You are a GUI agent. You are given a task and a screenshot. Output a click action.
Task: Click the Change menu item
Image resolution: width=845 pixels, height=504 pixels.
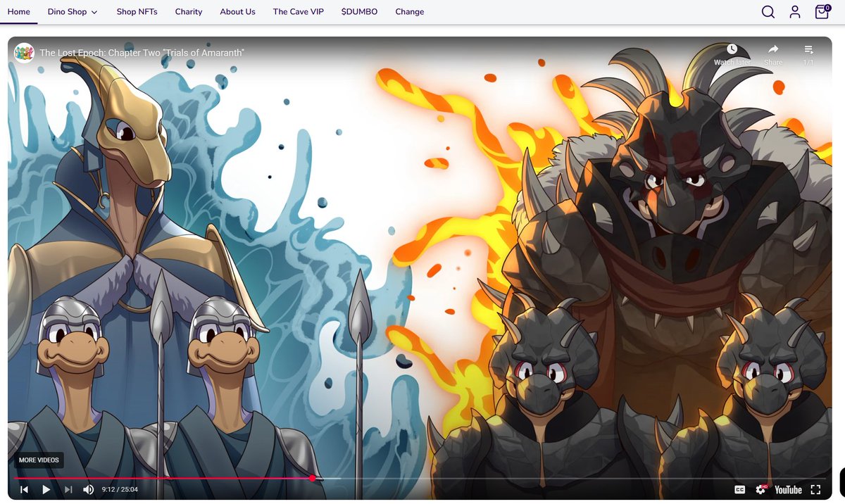click(x=410, y=12)
